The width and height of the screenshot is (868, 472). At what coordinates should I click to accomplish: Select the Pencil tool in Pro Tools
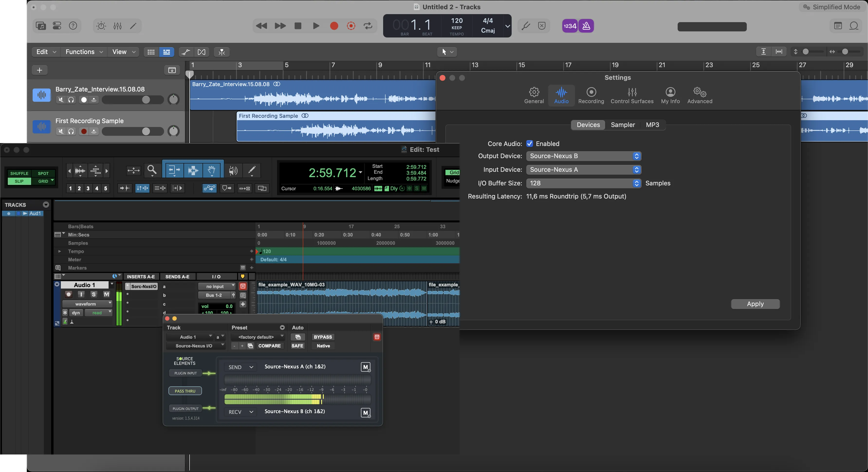[x=252, y=170]
